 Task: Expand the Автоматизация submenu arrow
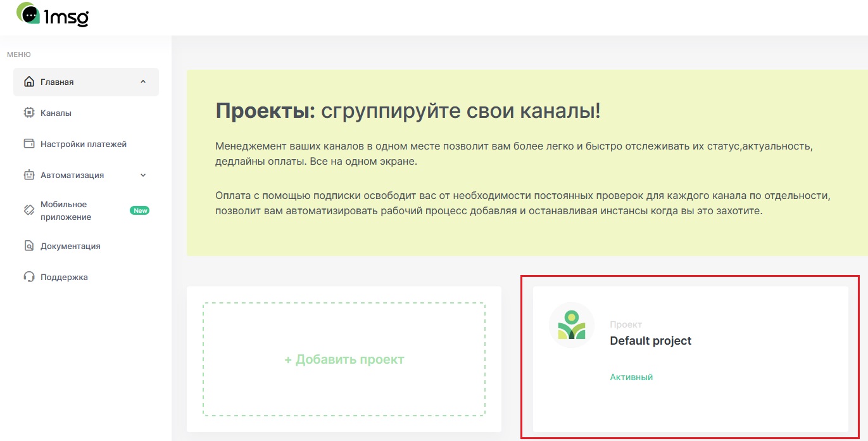pos(143,176)
